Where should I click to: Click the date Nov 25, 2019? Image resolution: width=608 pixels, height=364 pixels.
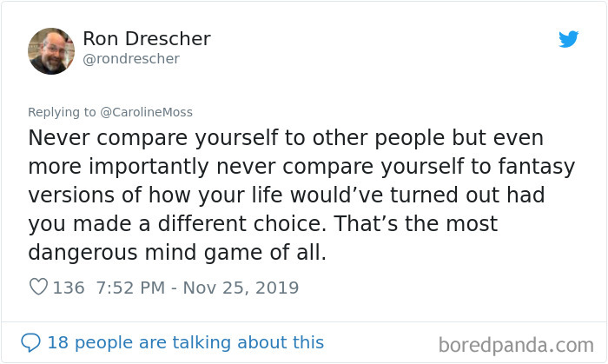pyautogui.click(x=241, y=288)
